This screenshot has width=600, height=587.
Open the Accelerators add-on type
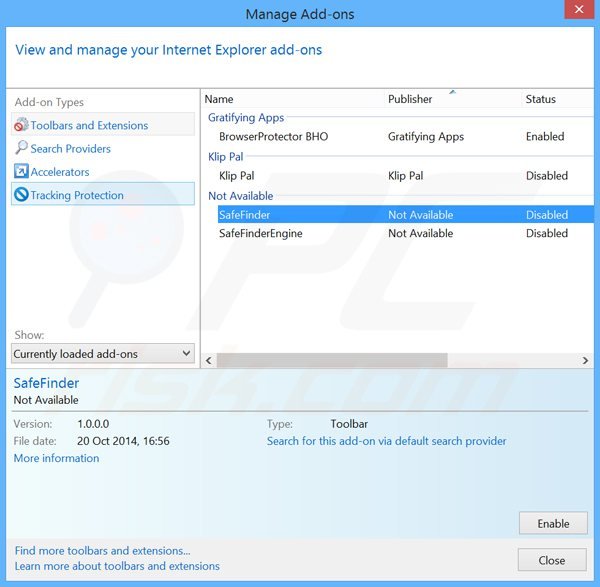coord(103,171)
